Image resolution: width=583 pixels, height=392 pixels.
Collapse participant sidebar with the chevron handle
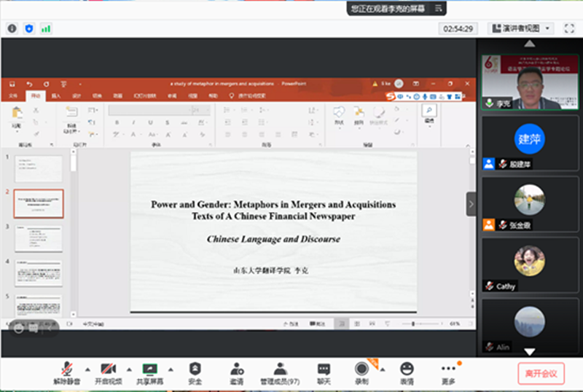(x=471, y=204)
